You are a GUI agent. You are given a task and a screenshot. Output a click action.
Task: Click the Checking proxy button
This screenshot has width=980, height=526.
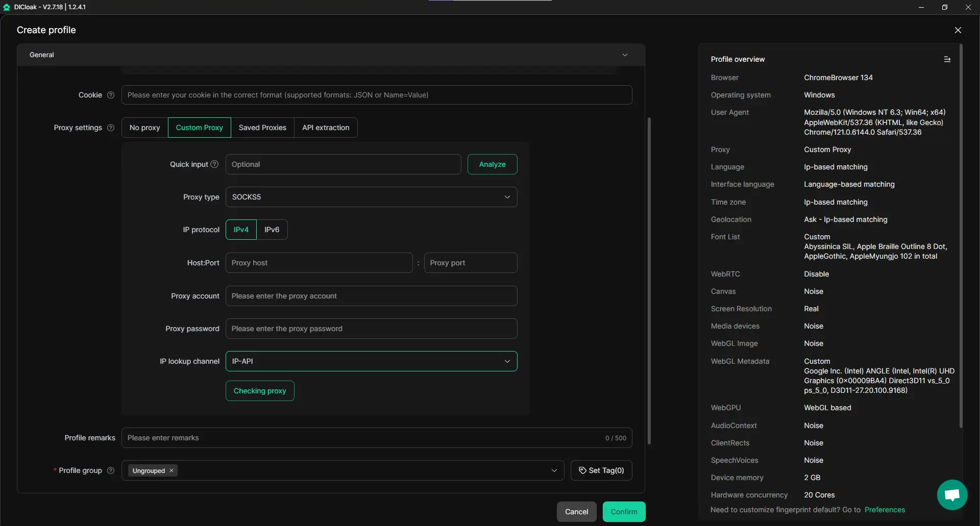coord(260,391)
